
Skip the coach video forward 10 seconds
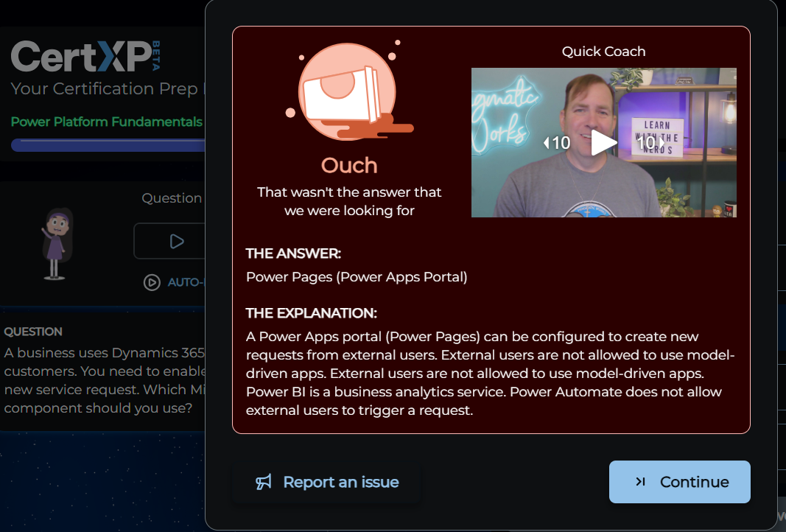[x=650, y=143]
